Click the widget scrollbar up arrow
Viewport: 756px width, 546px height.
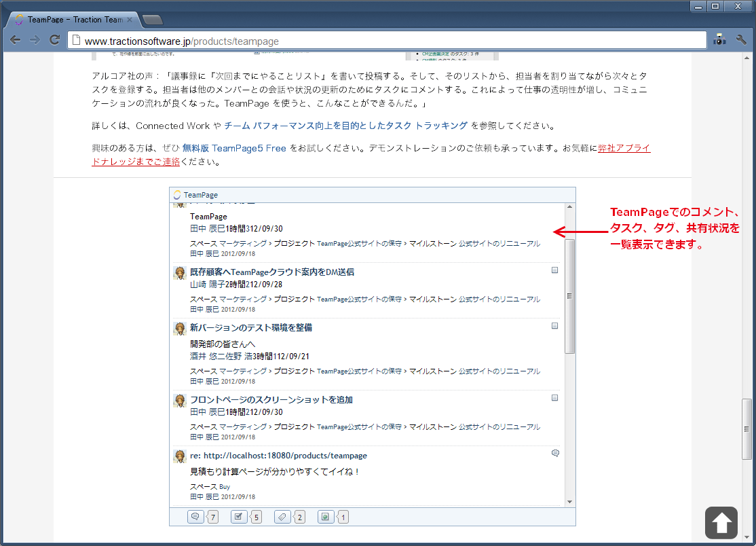pyautogui.click(x=570, y=207)
